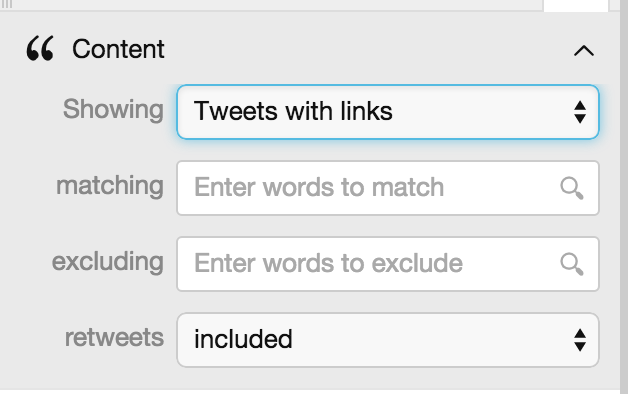Viewport: 628px width, 394px height.
Task: Focus the 'Enter words to exclude' field
Action: click(388, 264)
